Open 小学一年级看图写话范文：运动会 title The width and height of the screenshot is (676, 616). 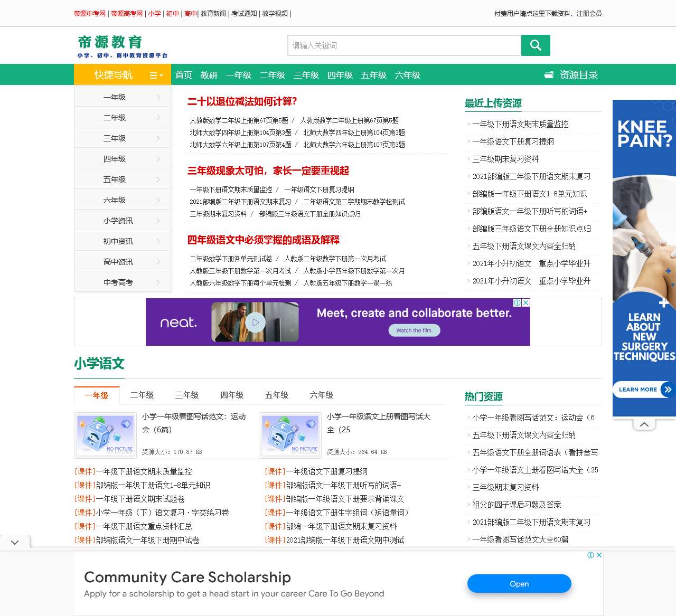[x=194, y=423]
